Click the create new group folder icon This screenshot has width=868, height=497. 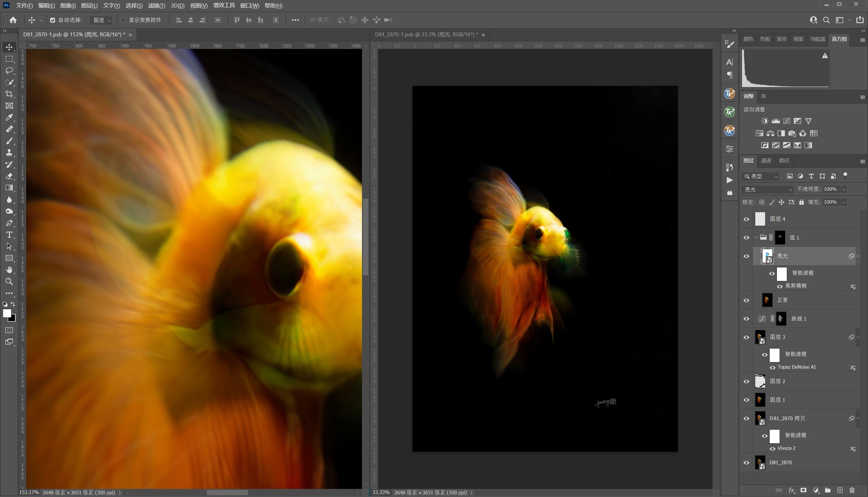(x=828, y=490)
